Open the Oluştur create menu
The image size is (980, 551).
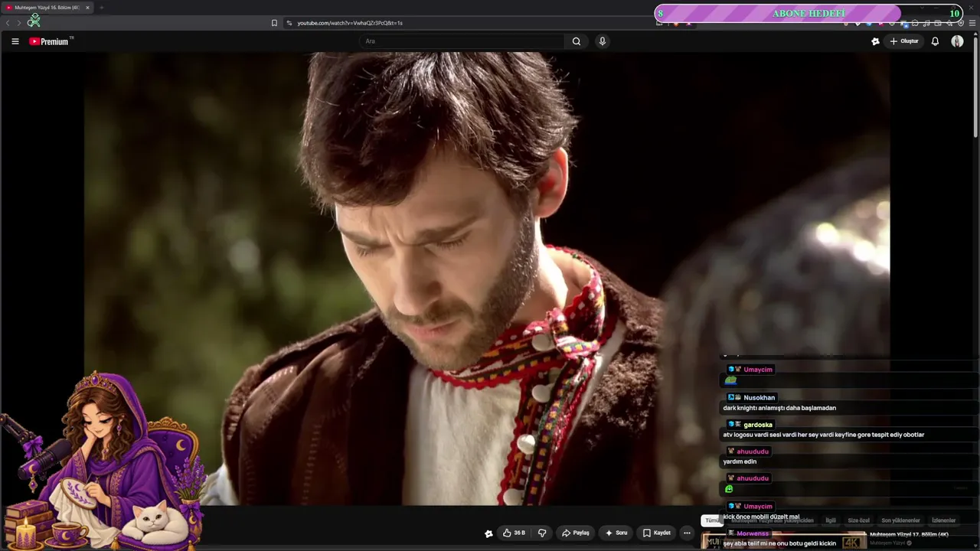tap(904, 41)
